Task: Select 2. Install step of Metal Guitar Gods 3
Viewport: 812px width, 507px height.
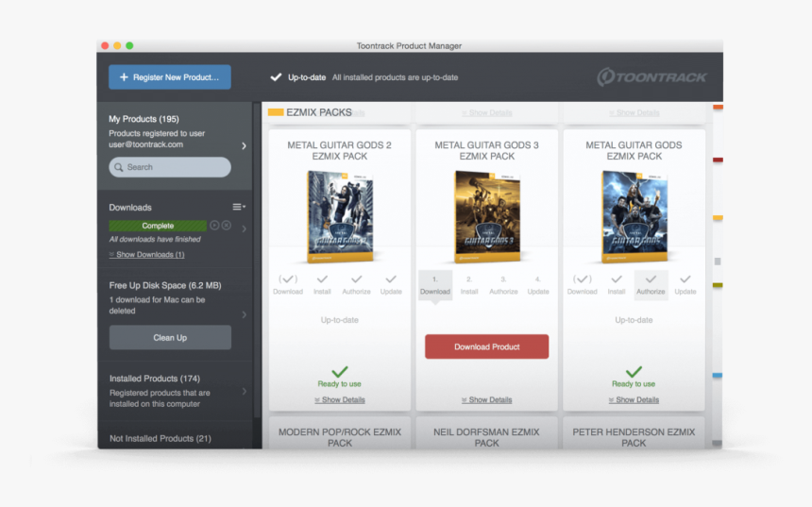Action: point(469,285)
